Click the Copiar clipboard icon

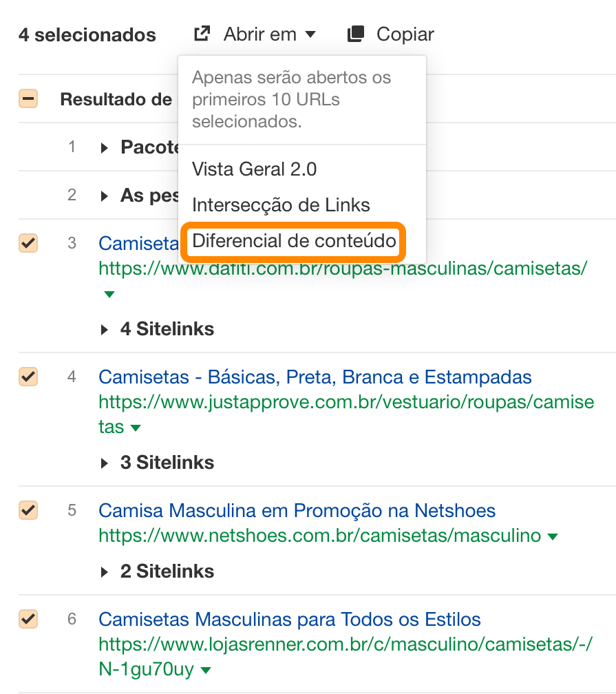pos(355,34)
